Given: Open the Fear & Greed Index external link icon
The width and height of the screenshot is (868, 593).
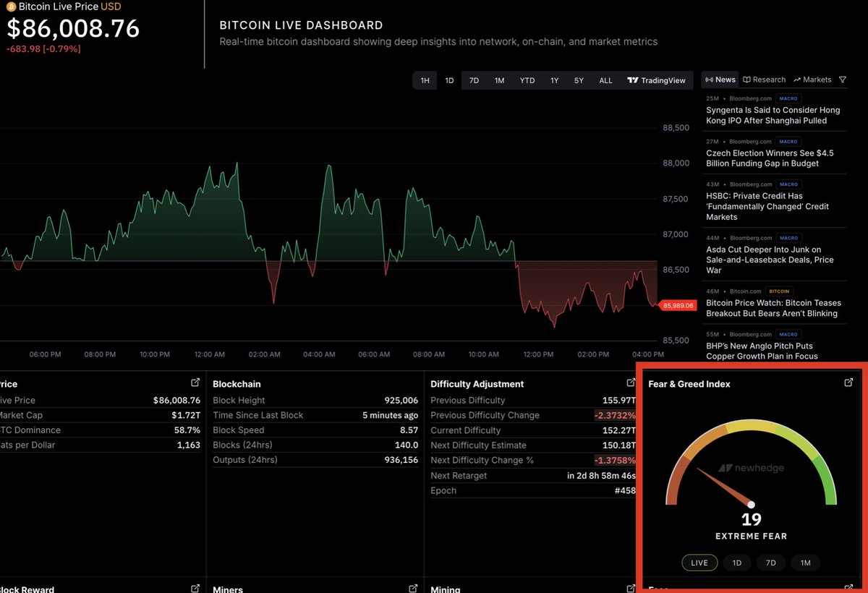Looking at the screenshot, I should pos(848,383).
